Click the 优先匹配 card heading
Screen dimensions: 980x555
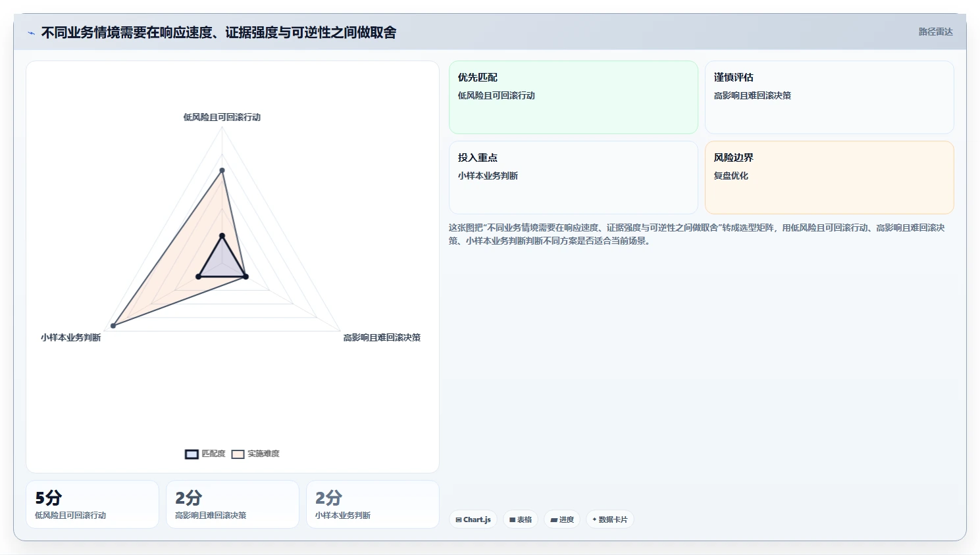[478, 78]
